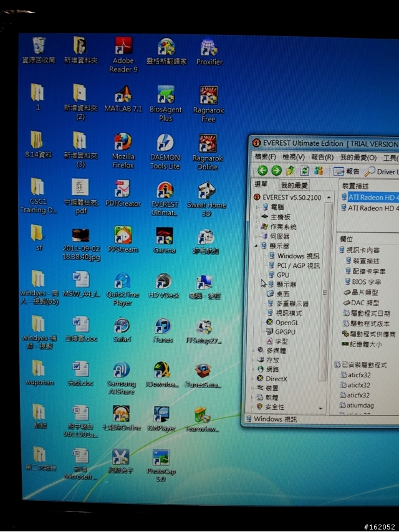Select the 軟體 tree item
399x532 pixels.
click(x=268, y=397)
